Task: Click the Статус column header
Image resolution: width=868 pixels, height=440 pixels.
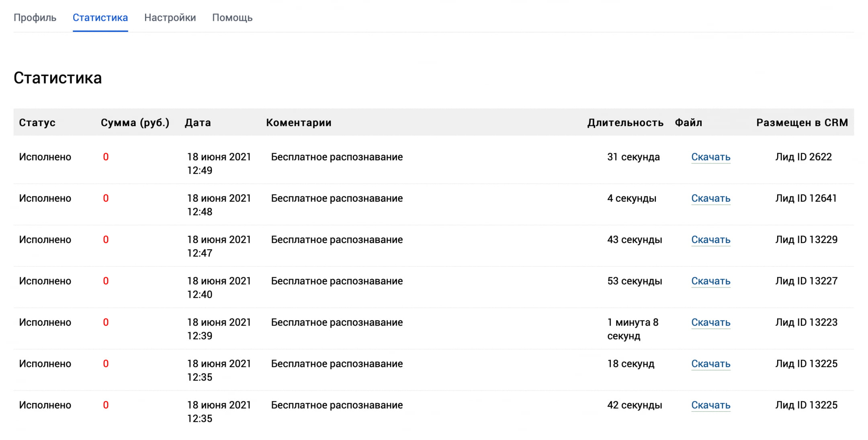Action: click(37, 123)
